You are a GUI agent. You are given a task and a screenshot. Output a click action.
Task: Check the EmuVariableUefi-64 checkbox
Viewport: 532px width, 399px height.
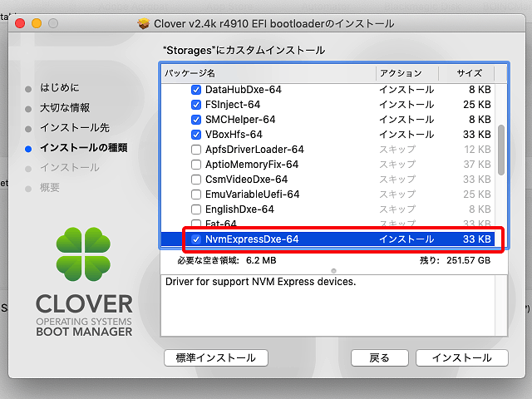[x=196, y=195]
